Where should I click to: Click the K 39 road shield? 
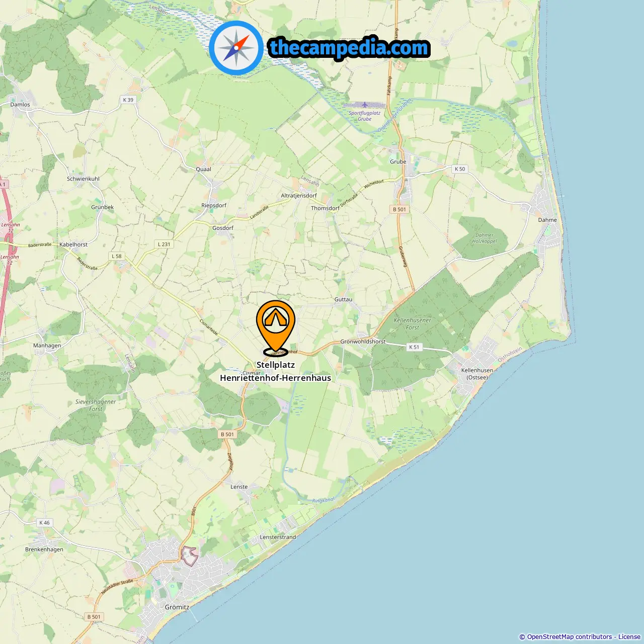(x=128, y=100)
